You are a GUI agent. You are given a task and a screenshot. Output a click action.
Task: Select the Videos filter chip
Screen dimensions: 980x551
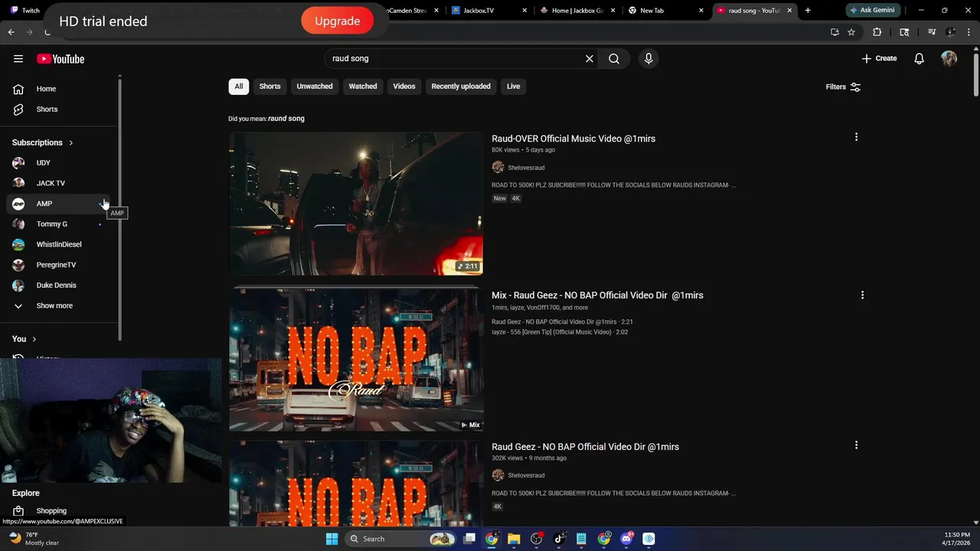coord(404,86)
